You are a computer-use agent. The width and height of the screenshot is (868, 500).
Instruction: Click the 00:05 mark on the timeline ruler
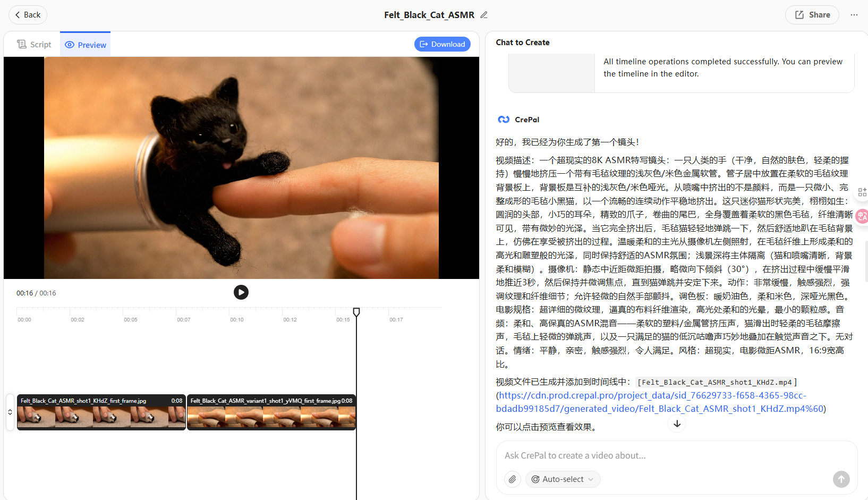pos(131,320)
